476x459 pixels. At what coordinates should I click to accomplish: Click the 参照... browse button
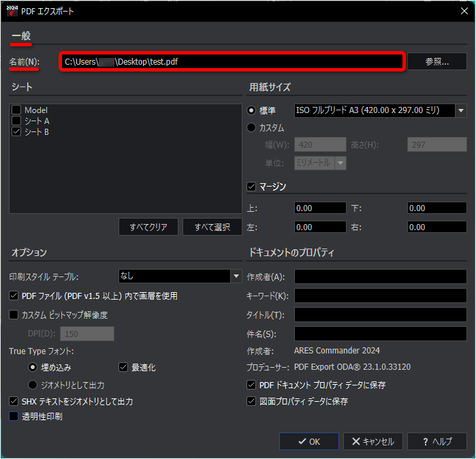[x=437, y=61]
